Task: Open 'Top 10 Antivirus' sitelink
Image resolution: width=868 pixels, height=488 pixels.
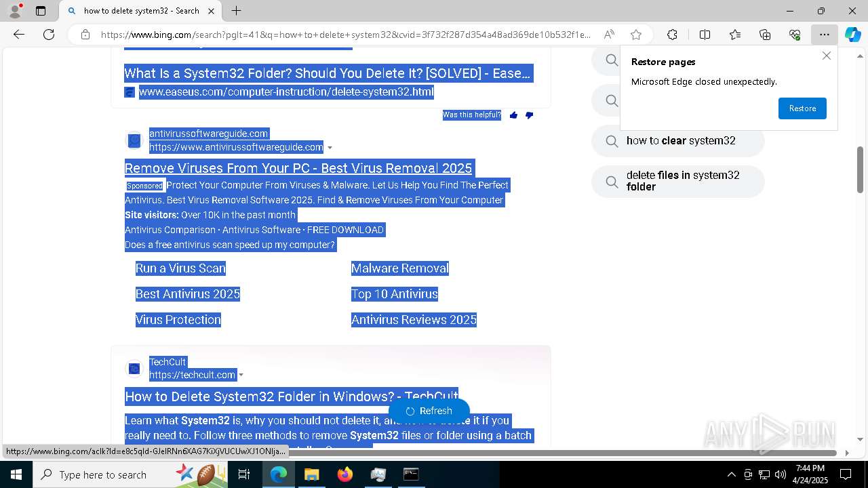Action: (395, 294)
